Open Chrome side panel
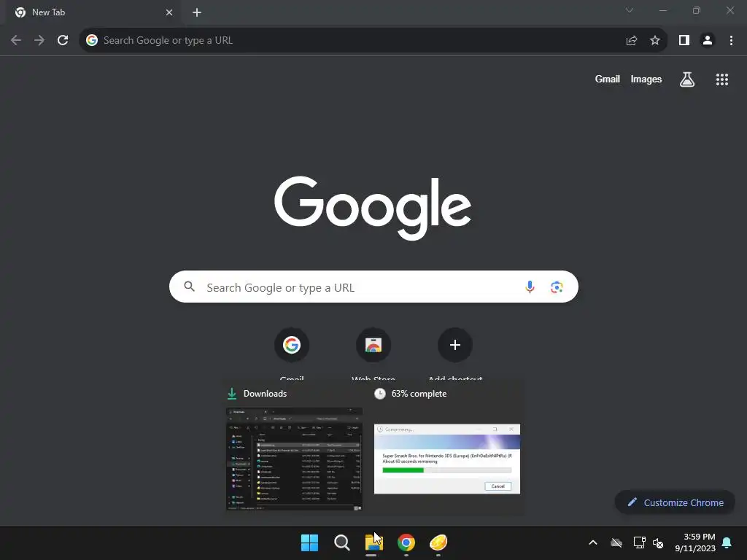Image resolution: width=747 pixels, height=560 pixels. 684,41
